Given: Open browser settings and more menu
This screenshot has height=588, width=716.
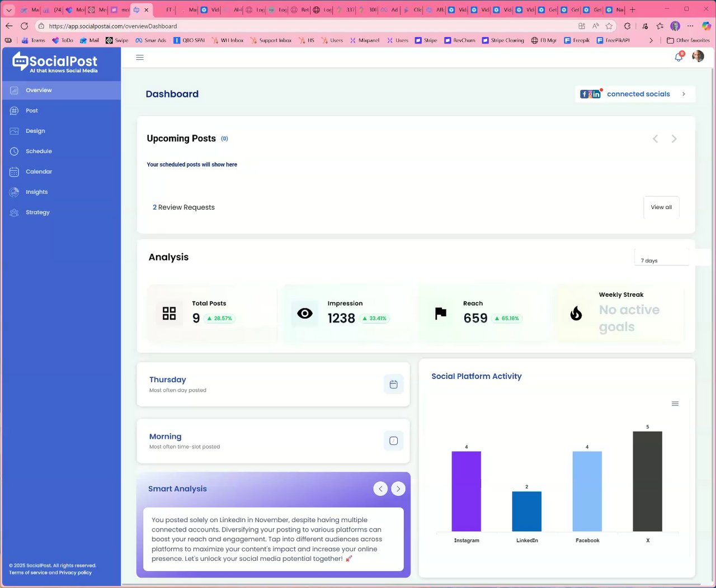Looking at the screenshot, I should click(690, 26).
